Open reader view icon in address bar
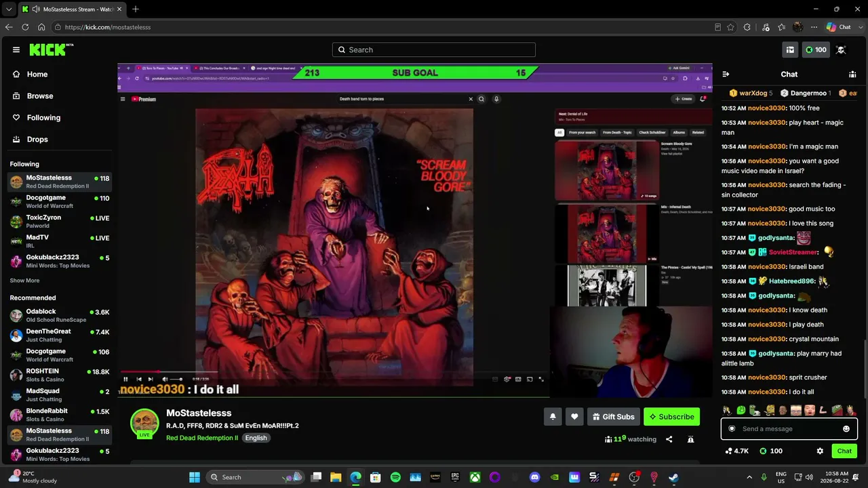Viewport: 868px width, 488px height. 717,27
